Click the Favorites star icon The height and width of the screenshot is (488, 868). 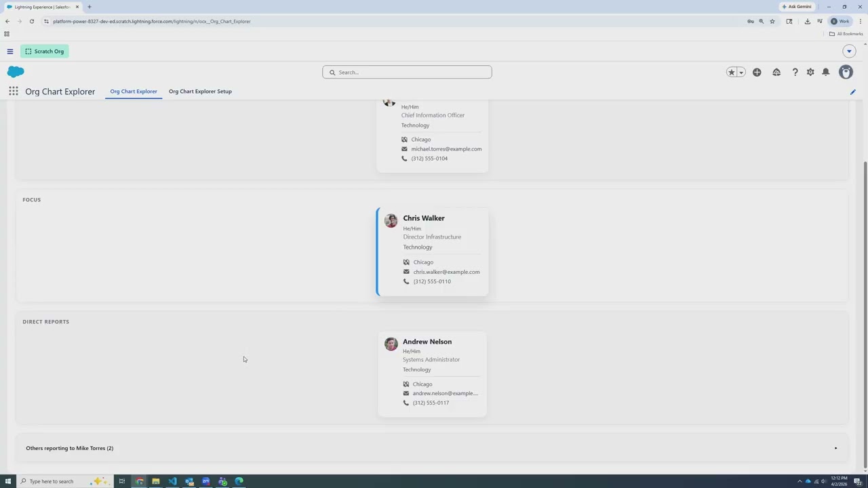coord(732,72)
